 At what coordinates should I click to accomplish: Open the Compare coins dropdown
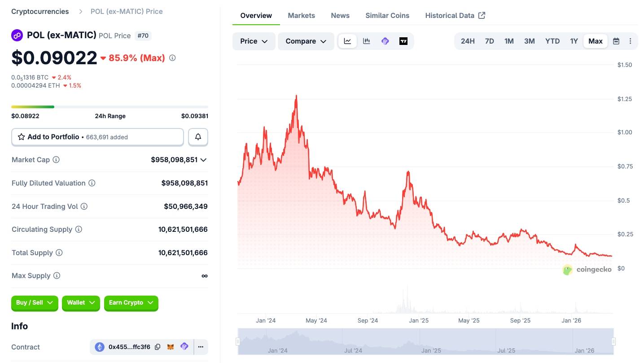click(306, 41)
